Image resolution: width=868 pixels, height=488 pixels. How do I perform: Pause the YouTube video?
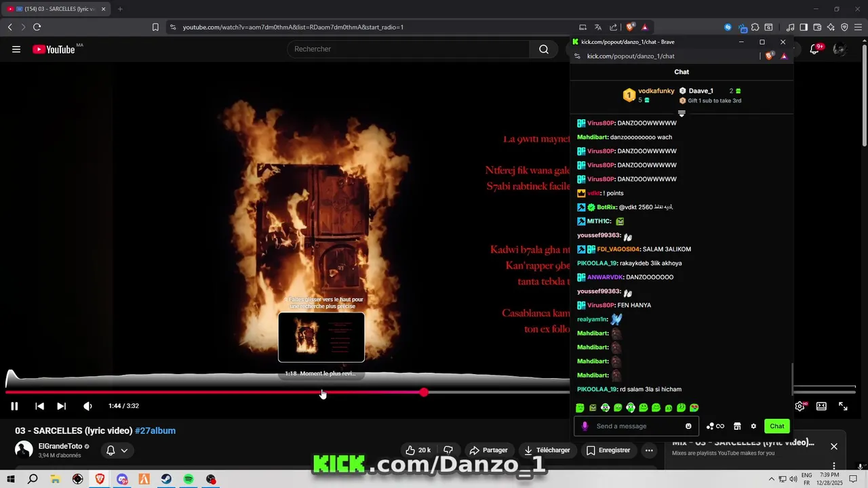pos(14,406)
